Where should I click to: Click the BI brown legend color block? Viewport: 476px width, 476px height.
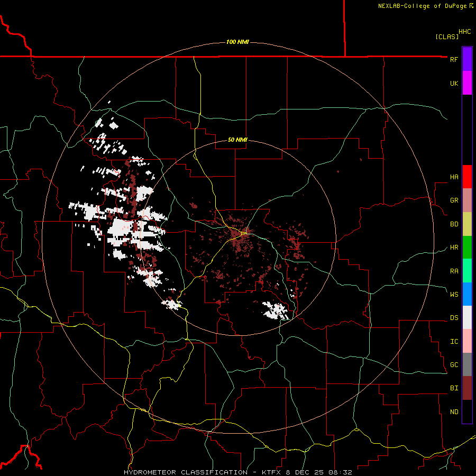coord(467,388)
